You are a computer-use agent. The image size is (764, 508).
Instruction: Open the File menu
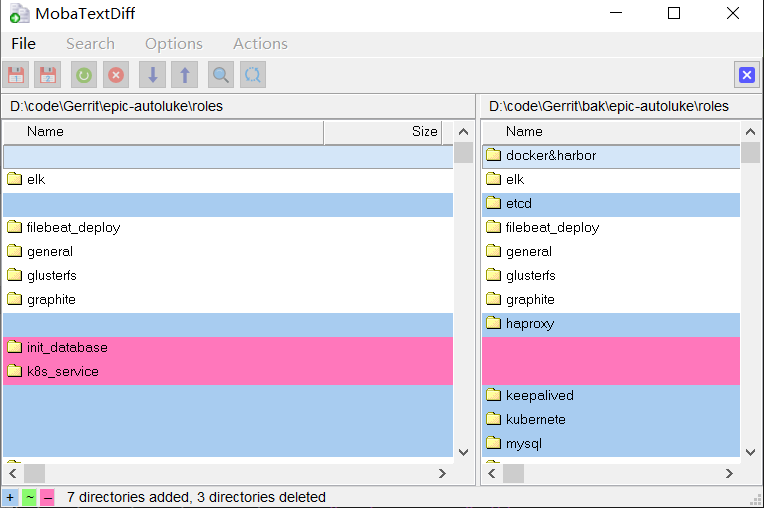(23, 44)
